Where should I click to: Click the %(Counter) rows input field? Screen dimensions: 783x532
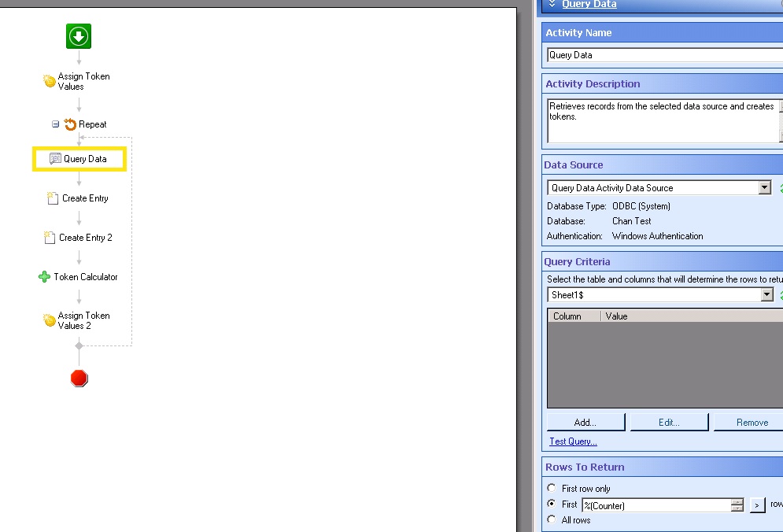[x=656, y=505]
